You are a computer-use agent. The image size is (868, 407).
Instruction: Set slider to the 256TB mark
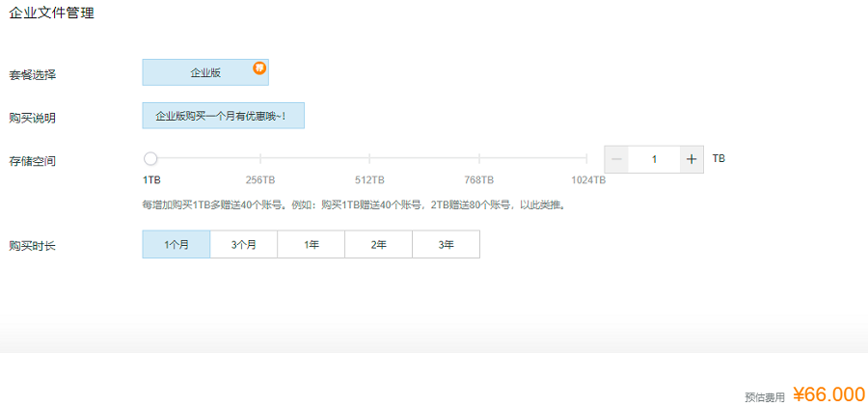coord(260,159)
